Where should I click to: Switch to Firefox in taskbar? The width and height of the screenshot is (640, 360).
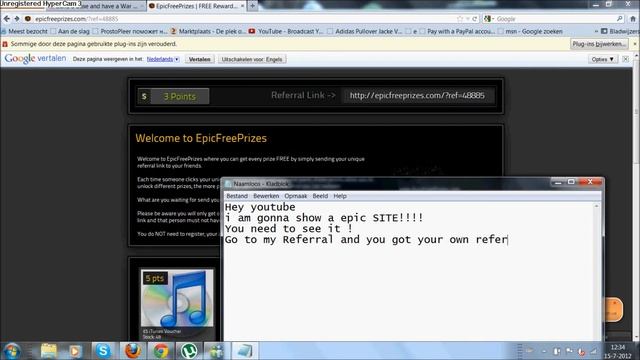(133, 351)
